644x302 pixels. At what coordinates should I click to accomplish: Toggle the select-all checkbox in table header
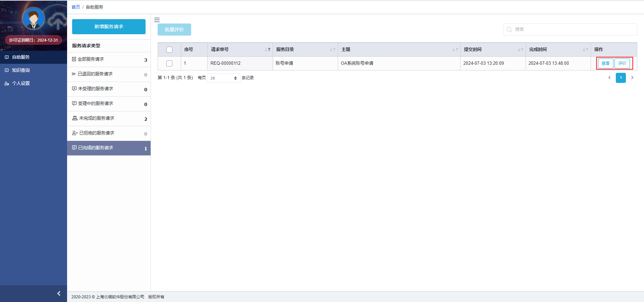169,50
